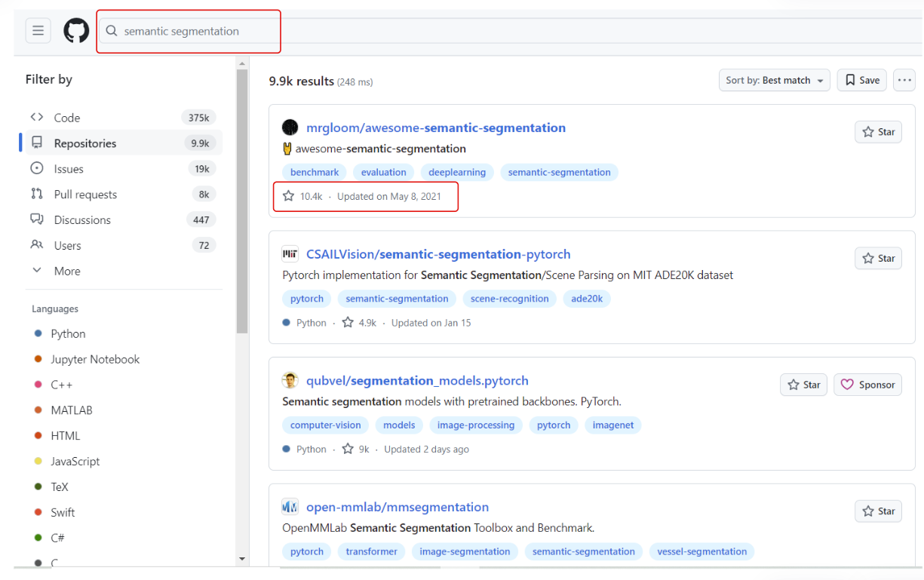This screenshot has height=580, width=924.
Task: Filter by HTML language
Action: (x=57, y=436)
